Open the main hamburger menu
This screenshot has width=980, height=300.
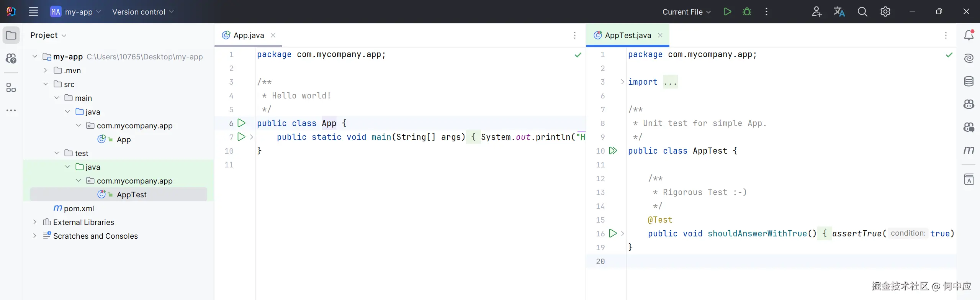tap(33, 12)
